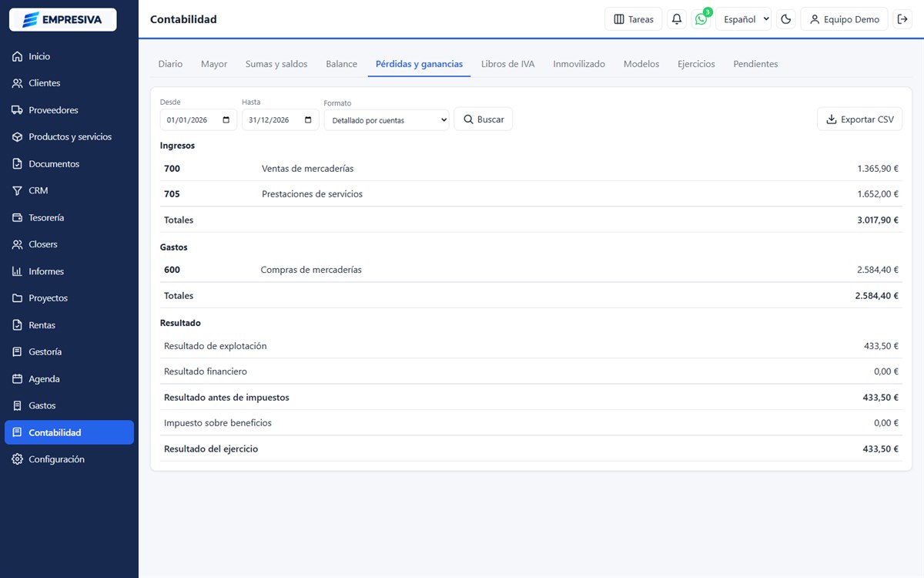Go to Tesorería
This screenshot has width=924, height=578.
tap(69, 217)
